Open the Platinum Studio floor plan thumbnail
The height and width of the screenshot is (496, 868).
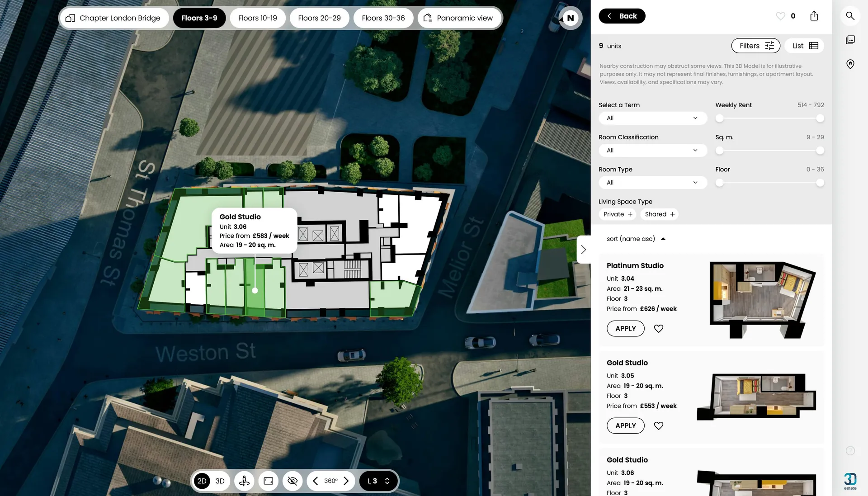[762, 300]
